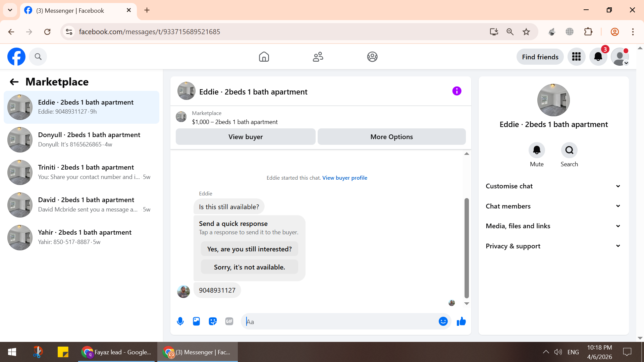This screenshot has width=644, height=362.
Task: Click Find friends button
Action: (540, 57)
